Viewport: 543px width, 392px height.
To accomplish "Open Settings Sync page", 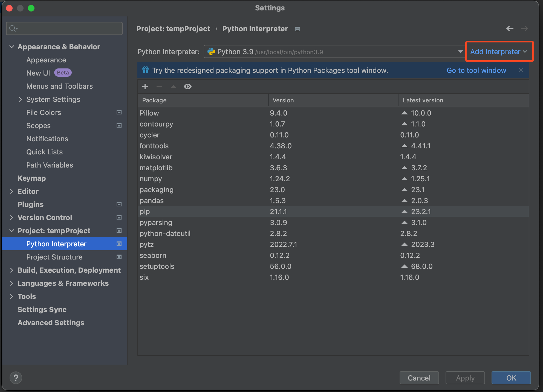I will click(x=42, y=310).
